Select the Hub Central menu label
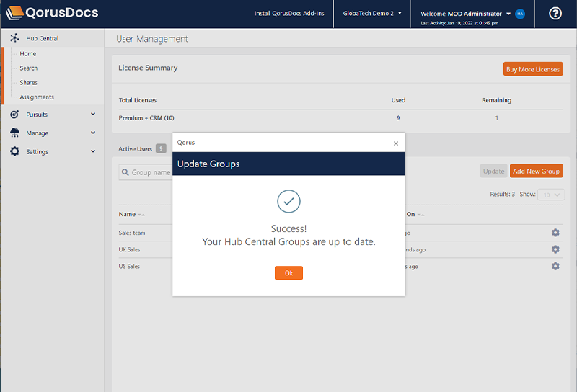The image size is (577, 392). pos(43,38)
